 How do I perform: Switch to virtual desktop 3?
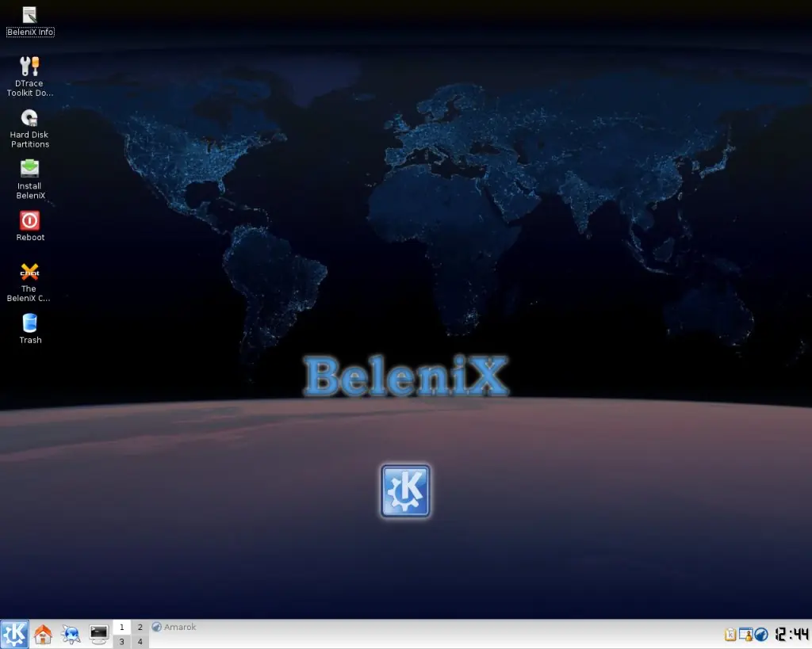point(121,641)
